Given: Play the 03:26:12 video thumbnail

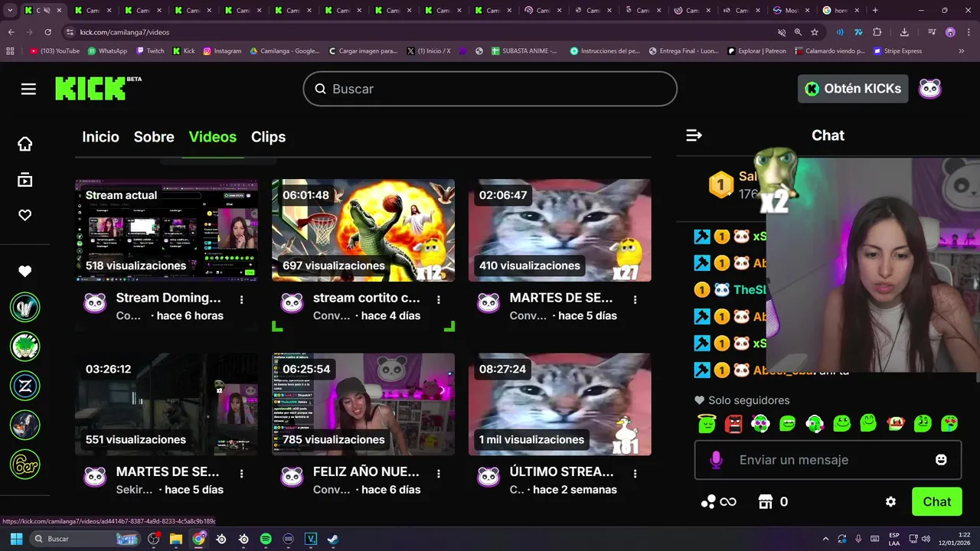Looking at the screenshot, I should click(x=166, y=404).
